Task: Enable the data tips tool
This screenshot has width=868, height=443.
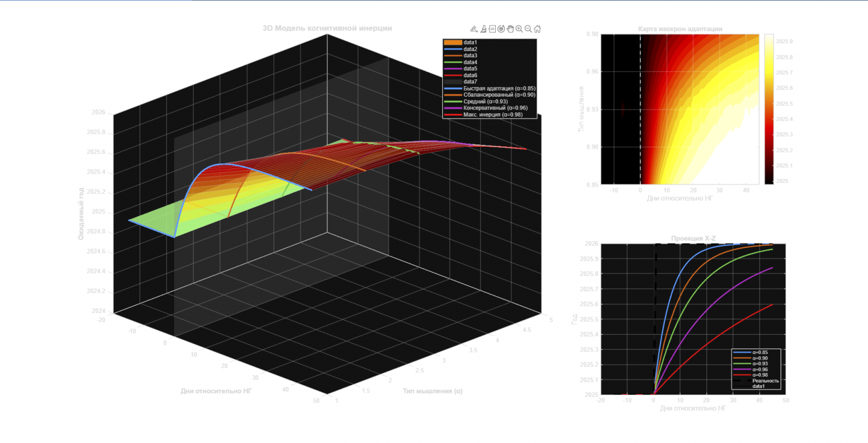Action: pyautogui.click(x=492, y=29)
